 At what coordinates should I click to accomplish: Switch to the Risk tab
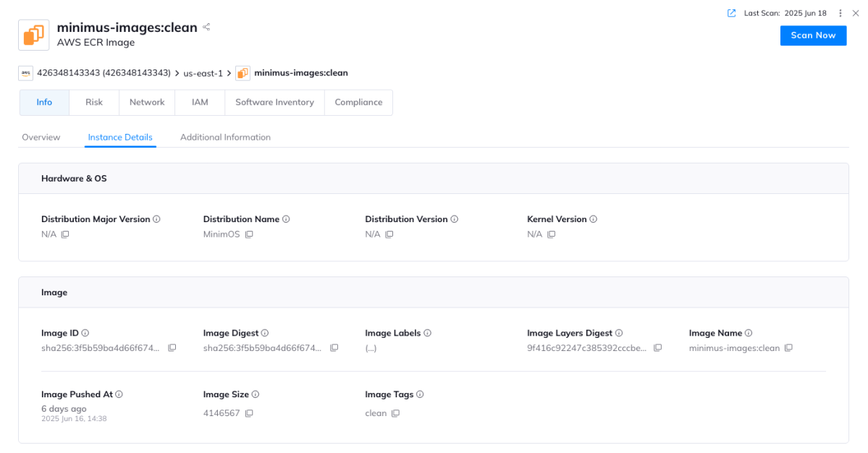pos(94,102)
